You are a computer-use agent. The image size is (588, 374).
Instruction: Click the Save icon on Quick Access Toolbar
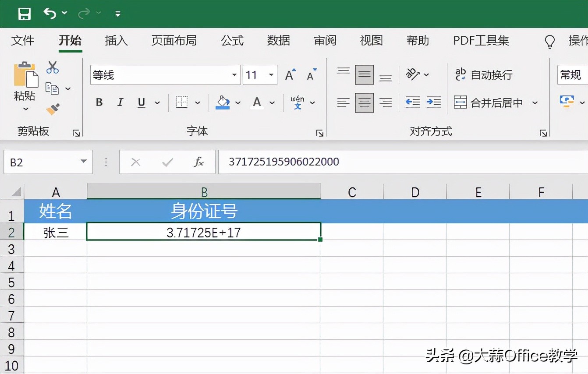25,14
